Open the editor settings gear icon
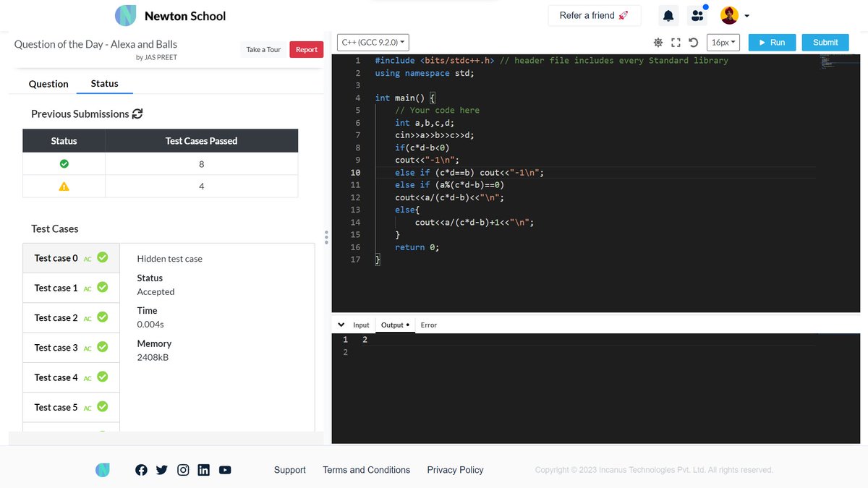Viewport: 868px width, 488px height. pyautogui.click(x=658, y=42)
